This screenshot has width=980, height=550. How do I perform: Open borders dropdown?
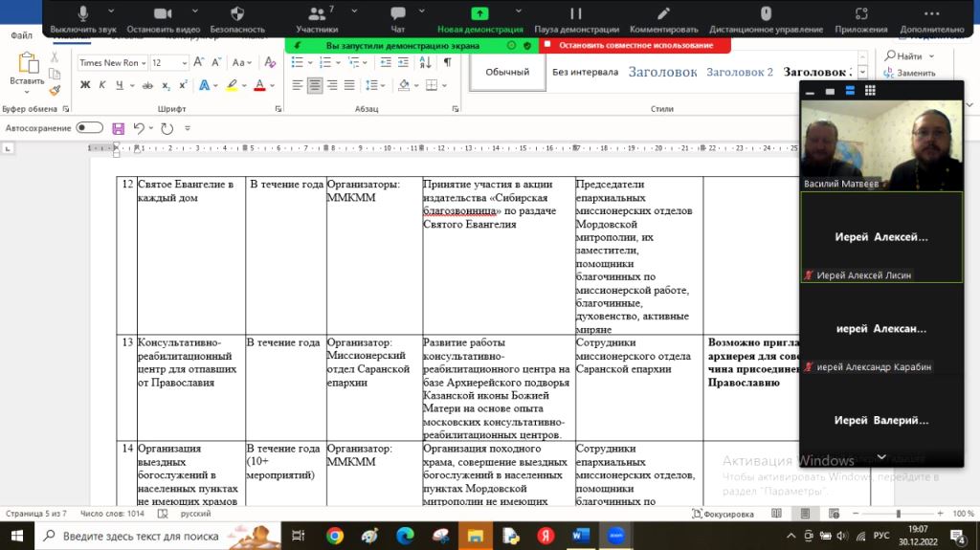pos(444,85)
